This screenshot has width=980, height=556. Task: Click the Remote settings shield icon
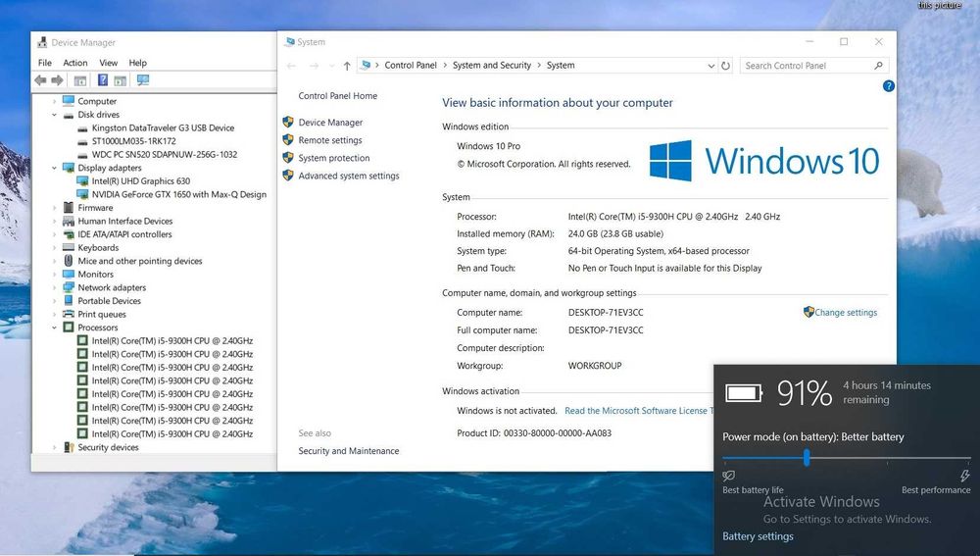point(288,139)
